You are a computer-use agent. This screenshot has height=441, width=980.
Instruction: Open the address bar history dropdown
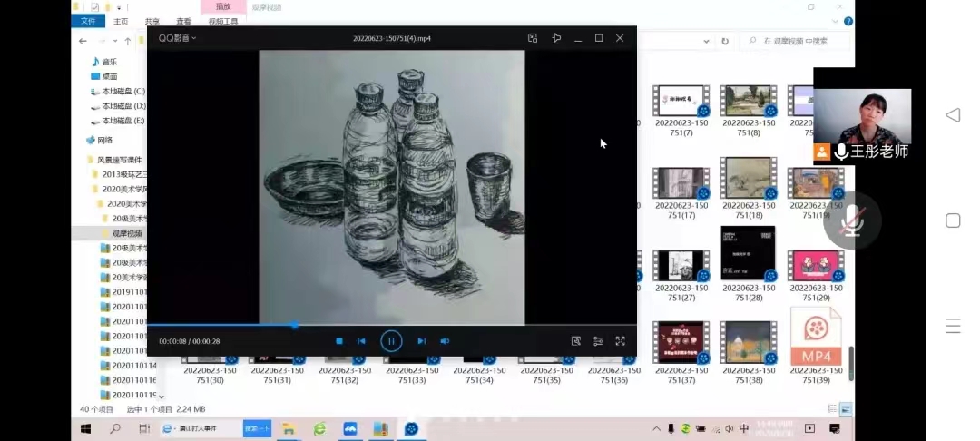point(708,41)
